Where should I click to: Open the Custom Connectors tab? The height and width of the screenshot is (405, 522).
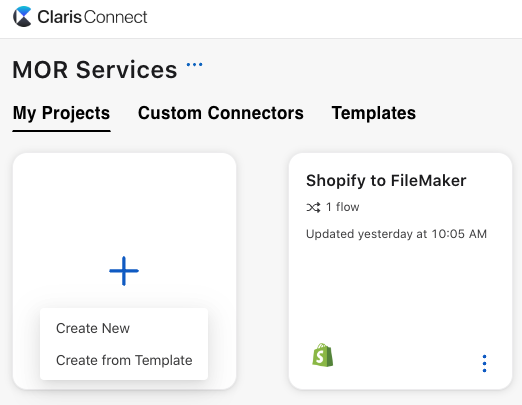(x=221, y=113)
